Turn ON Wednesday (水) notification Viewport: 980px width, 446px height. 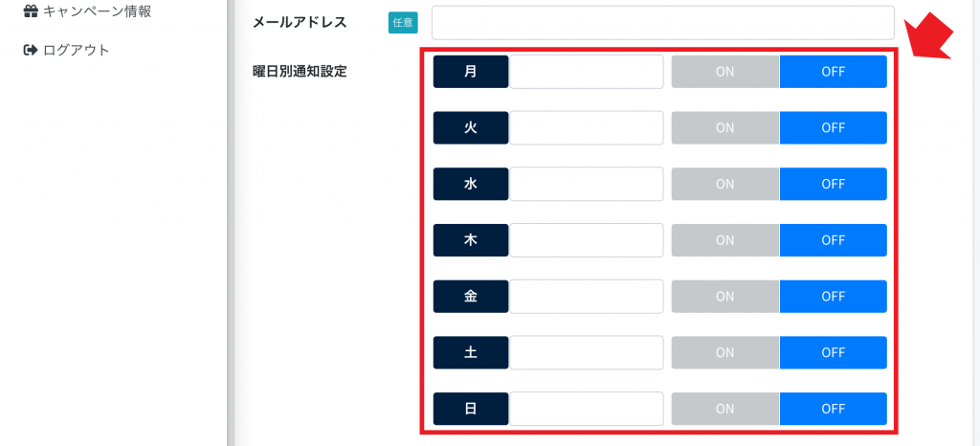pos(725,184)
